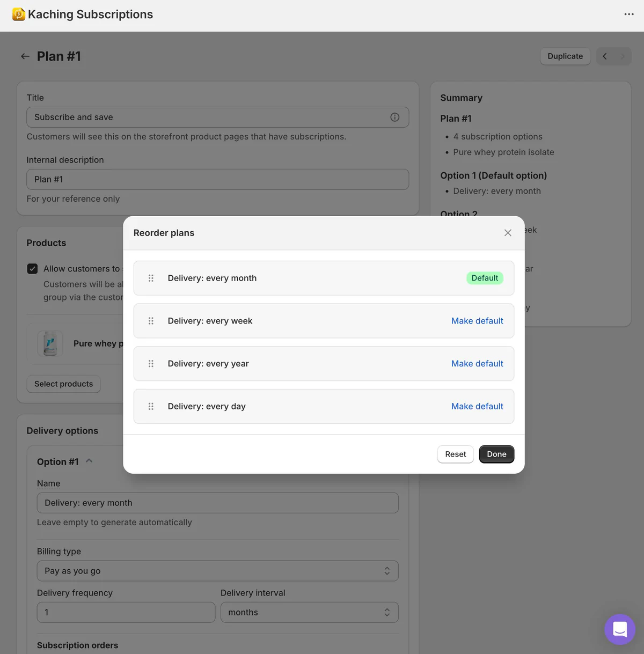644x654 pixels.
Task: Click the Delivery frequency input field
Action: (126, 612)
